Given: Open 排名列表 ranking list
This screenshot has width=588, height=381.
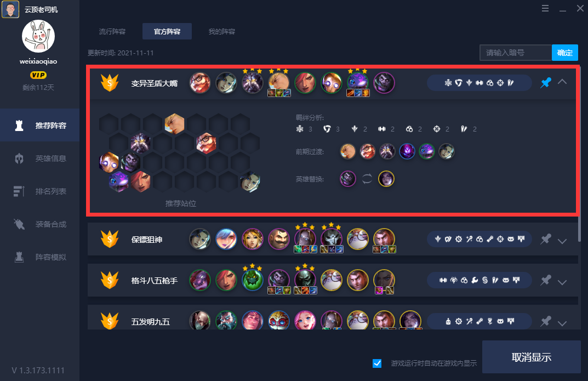Looking at the screenshot, I should coord(40,192).
